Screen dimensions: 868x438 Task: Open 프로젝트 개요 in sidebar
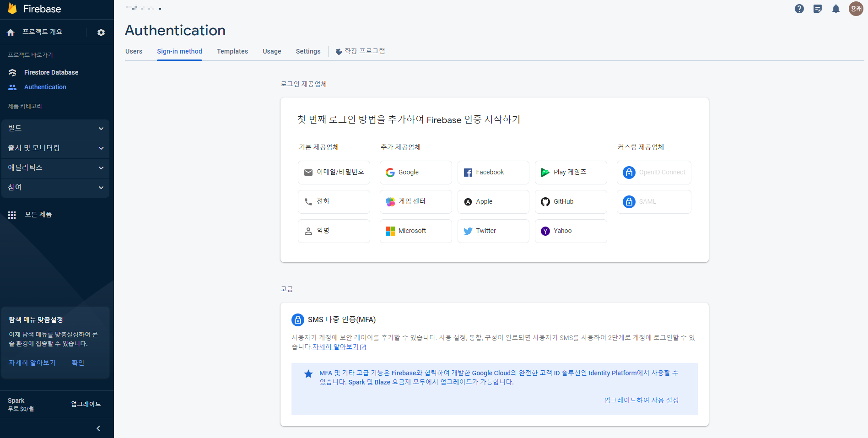tap(43, 32)
